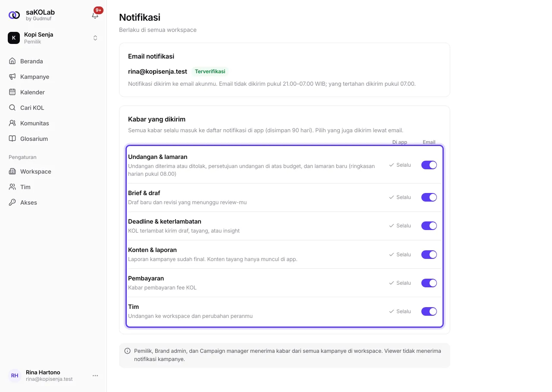Screen dimensions: 552x392
Task: Click the RH user avatar
Action: (x=15, y=376)
